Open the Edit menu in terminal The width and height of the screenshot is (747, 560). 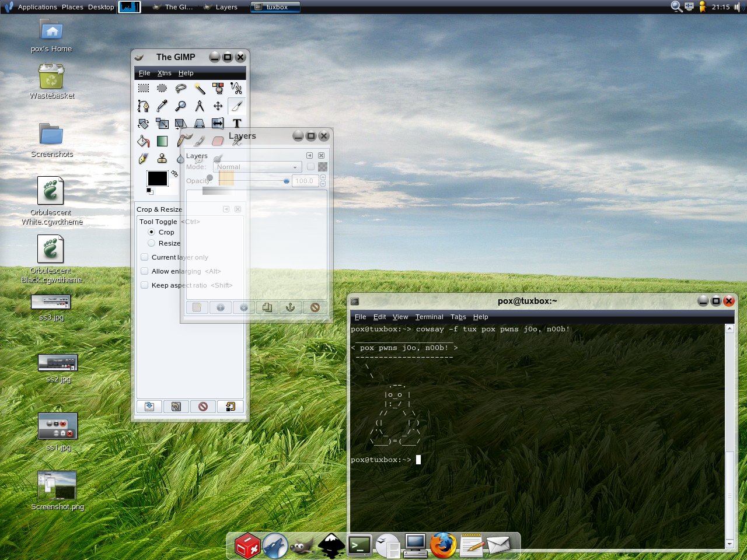point(379,317)
